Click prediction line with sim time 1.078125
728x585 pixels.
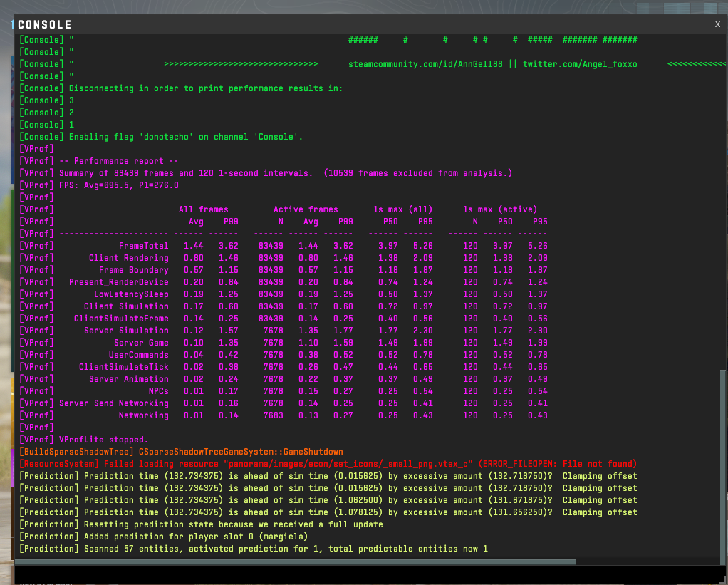(x=328, y=512)
